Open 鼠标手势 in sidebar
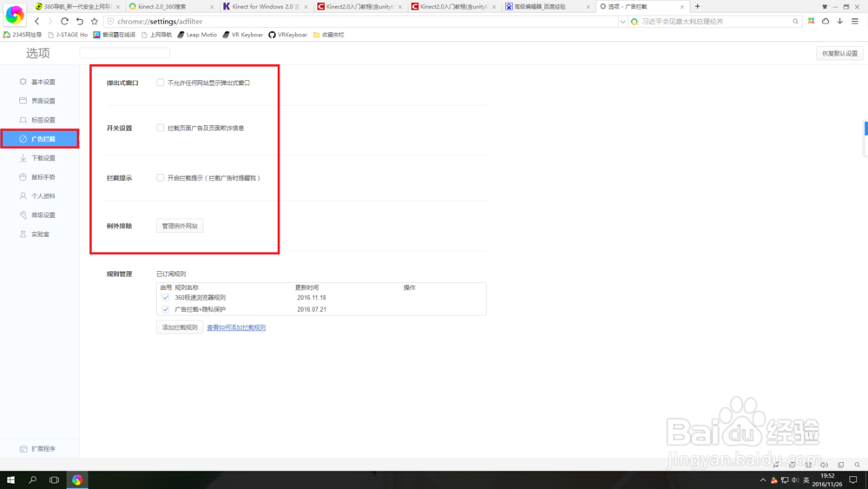This screenshot has width=868, height=489. pos(40,177)
